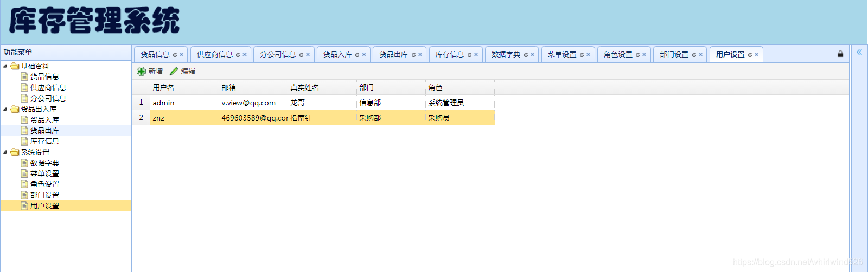This screenshot has width=868, height=272.
Task: Click the 部门 column header
Action: coord(391,87)
